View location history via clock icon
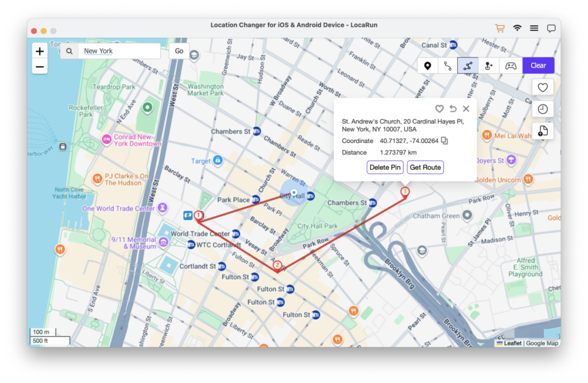 (x=542, y=109)
